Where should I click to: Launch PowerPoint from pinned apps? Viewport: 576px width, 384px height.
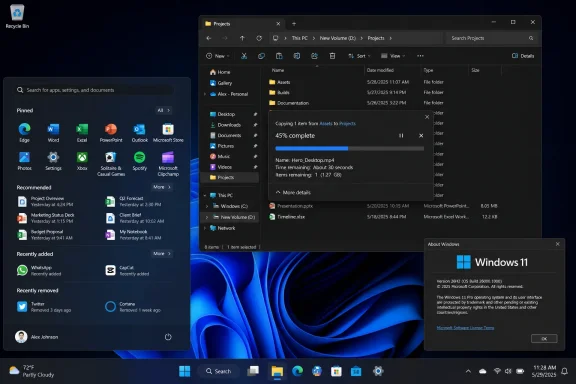point(111,133)
